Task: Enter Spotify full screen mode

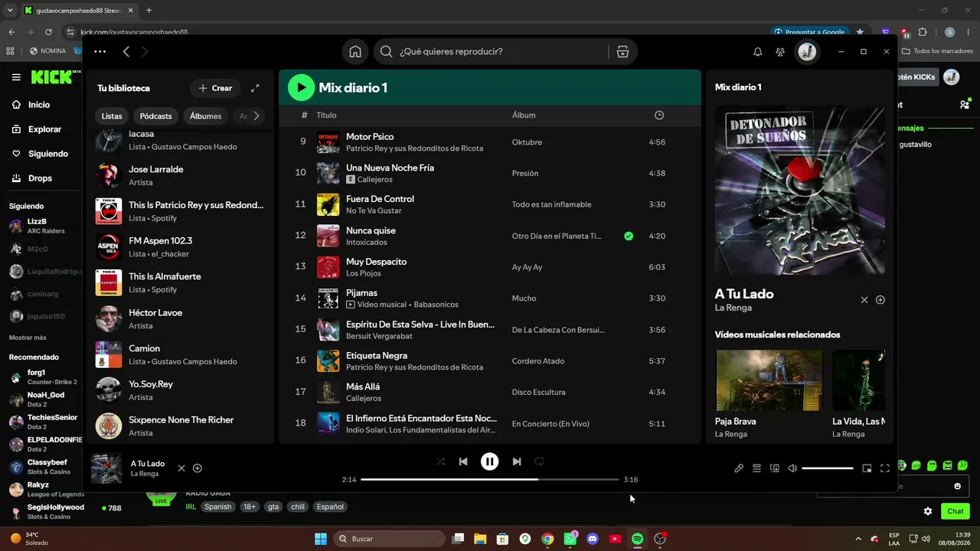Action: [x=885, y=468]
